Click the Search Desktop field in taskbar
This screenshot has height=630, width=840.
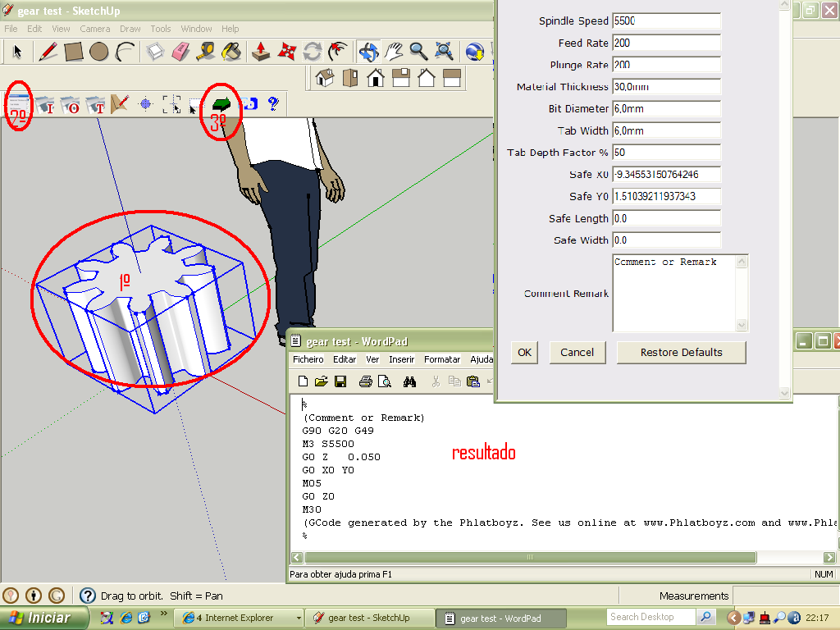tap(651, 617)
